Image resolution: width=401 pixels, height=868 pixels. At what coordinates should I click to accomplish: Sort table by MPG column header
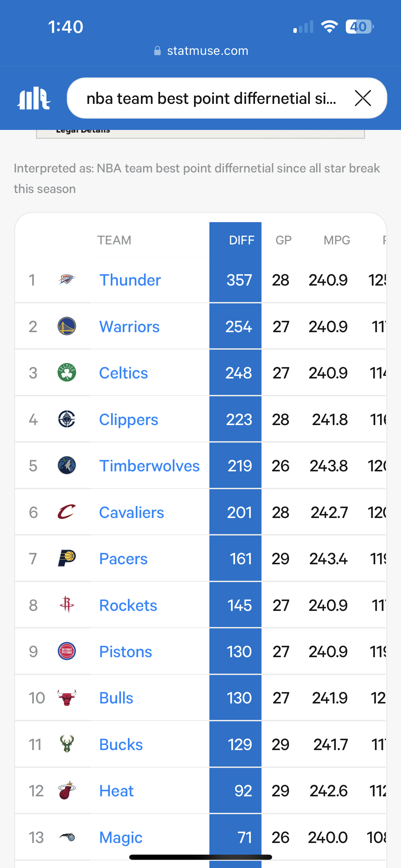[337, 240]
